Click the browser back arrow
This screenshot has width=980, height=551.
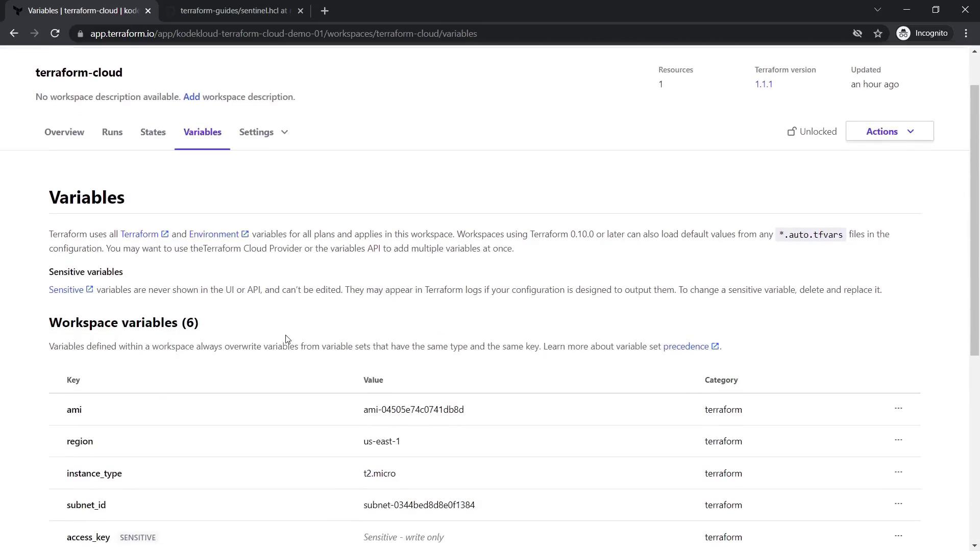tap(14, 34)
